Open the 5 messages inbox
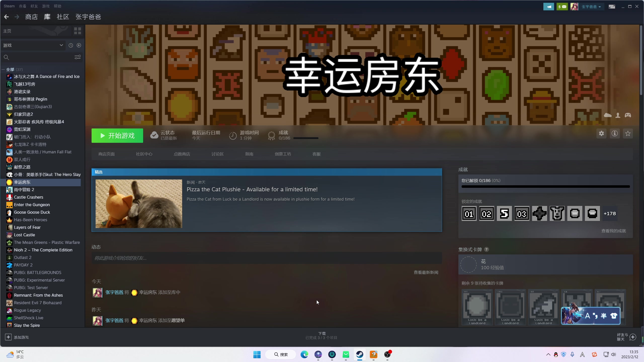 point(562,7)
